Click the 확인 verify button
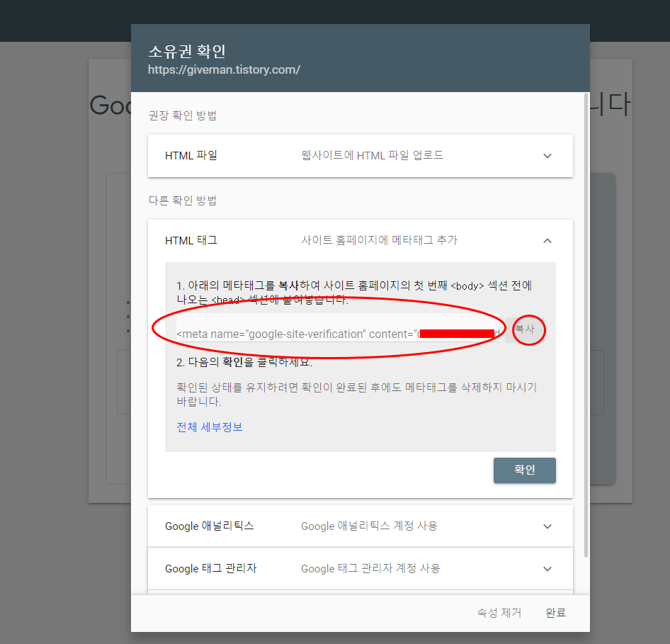This screenshot has width=670, height=644. coord(524,470)
